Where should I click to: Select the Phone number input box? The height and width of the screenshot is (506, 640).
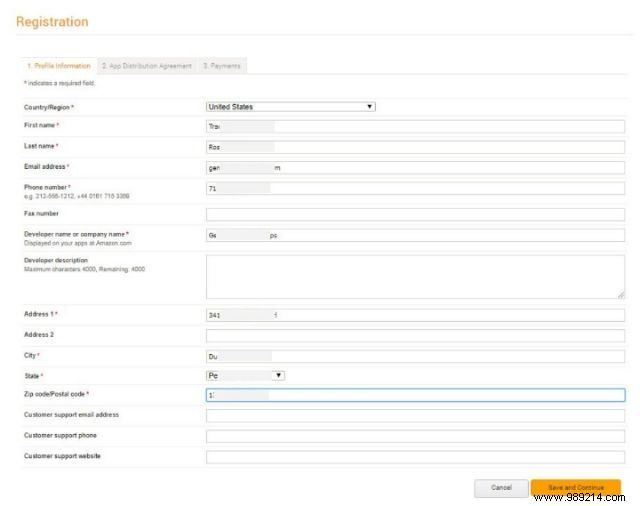point(415,188)
